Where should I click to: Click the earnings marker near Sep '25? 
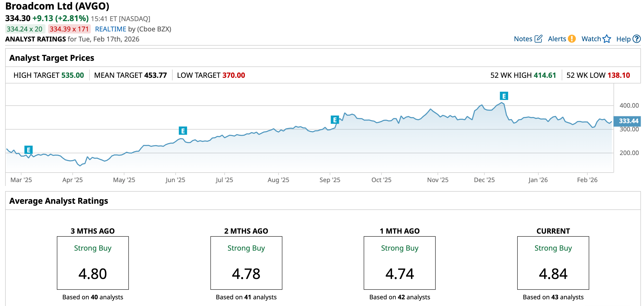335,120
